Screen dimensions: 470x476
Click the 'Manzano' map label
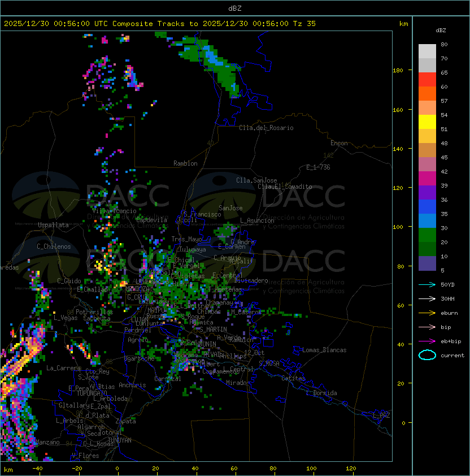[x=47, y=442]
